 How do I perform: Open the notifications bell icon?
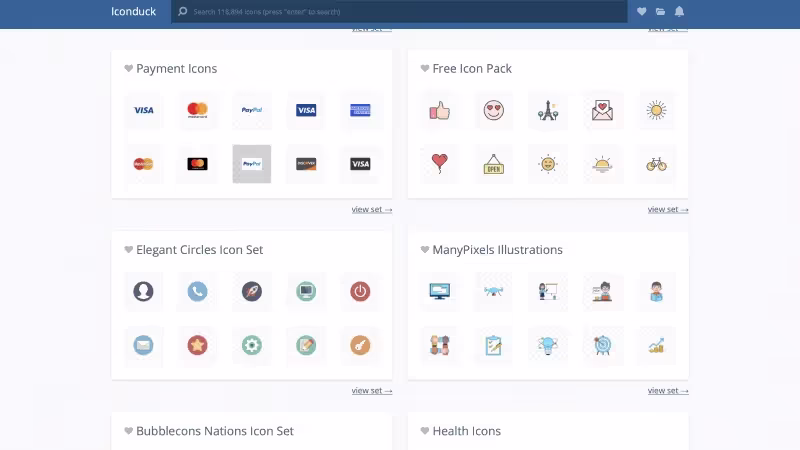pos(679,12)
